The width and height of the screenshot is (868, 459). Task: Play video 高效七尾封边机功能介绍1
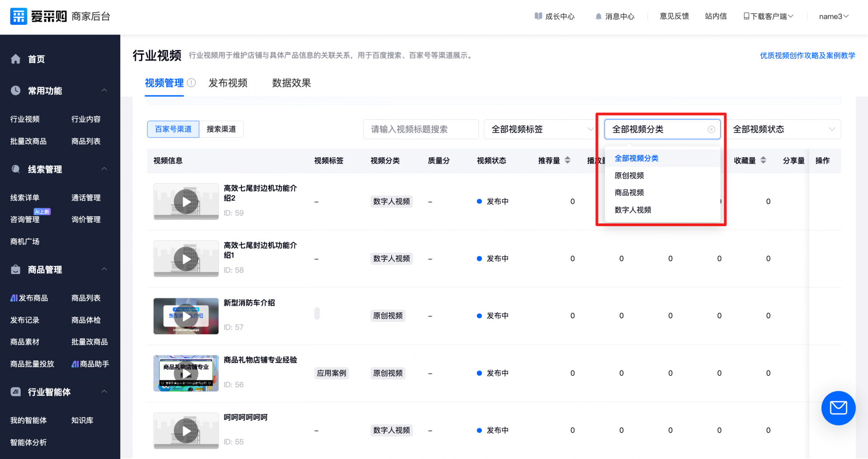coord(186,259)
